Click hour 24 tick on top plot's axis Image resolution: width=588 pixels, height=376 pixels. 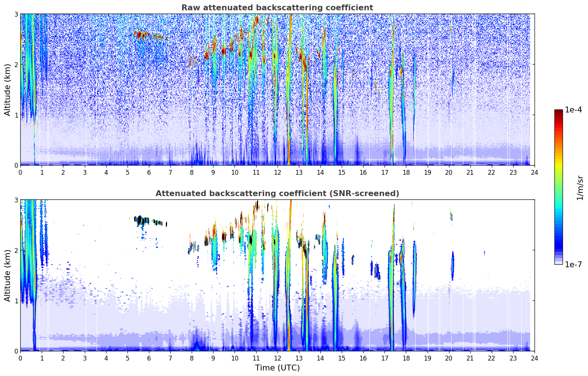coord(534,173)
